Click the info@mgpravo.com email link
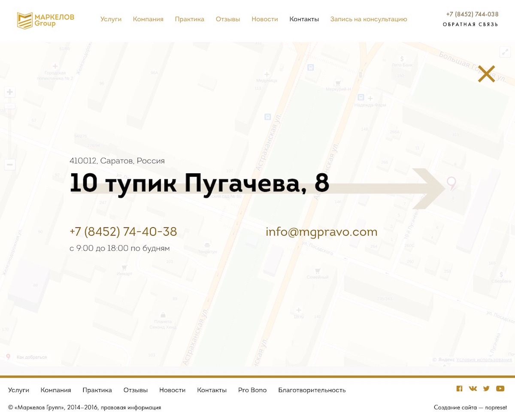 (321, 232)
